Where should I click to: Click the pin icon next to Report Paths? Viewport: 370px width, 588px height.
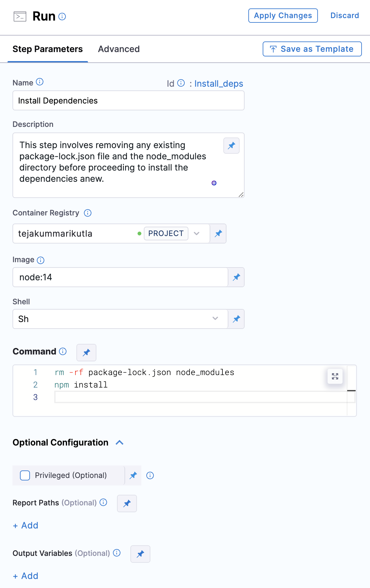pyautogui.click(x=127, y=504)
